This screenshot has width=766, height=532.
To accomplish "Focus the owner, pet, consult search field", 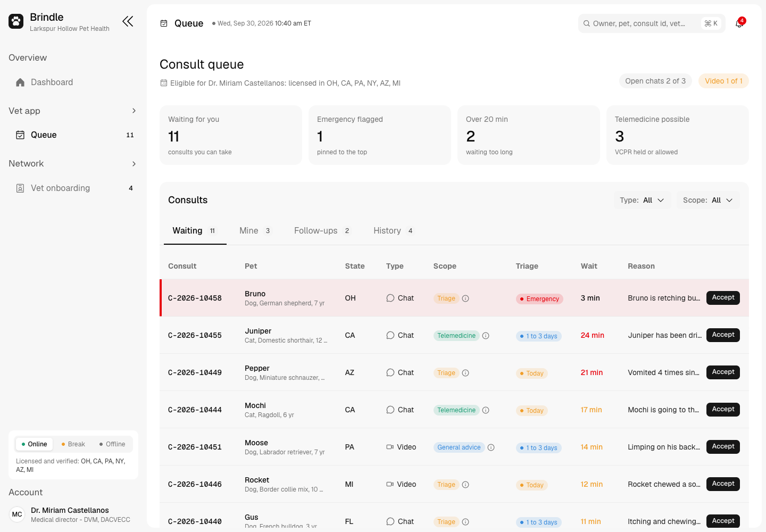I will click(652, 23).
